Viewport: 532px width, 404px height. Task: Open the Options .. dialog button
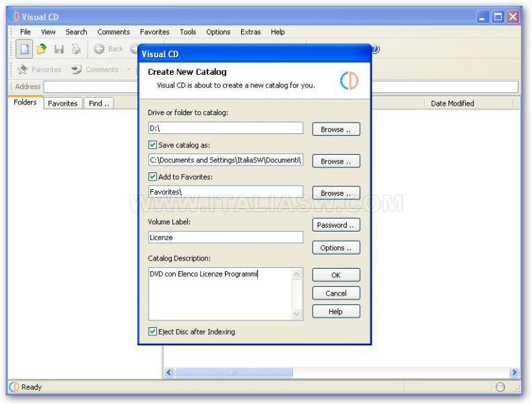[x=336, y=248]
